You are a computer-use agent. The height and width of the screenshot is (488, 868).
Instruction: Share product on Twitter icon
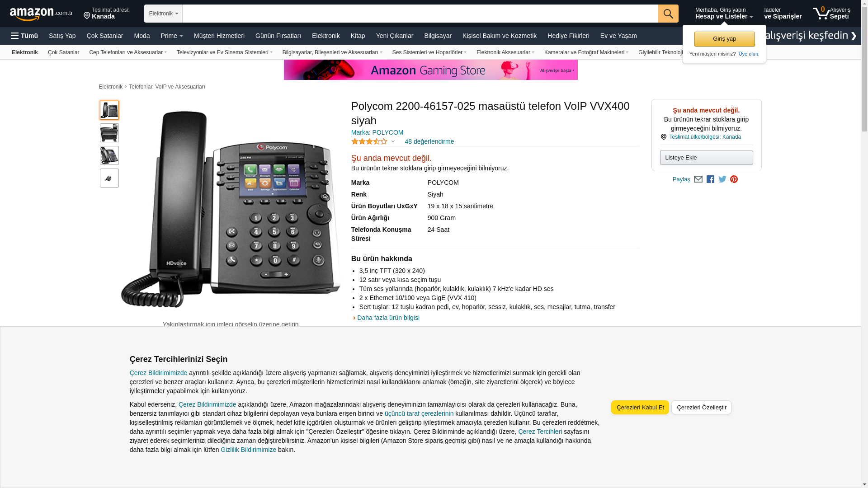point(722,179)
